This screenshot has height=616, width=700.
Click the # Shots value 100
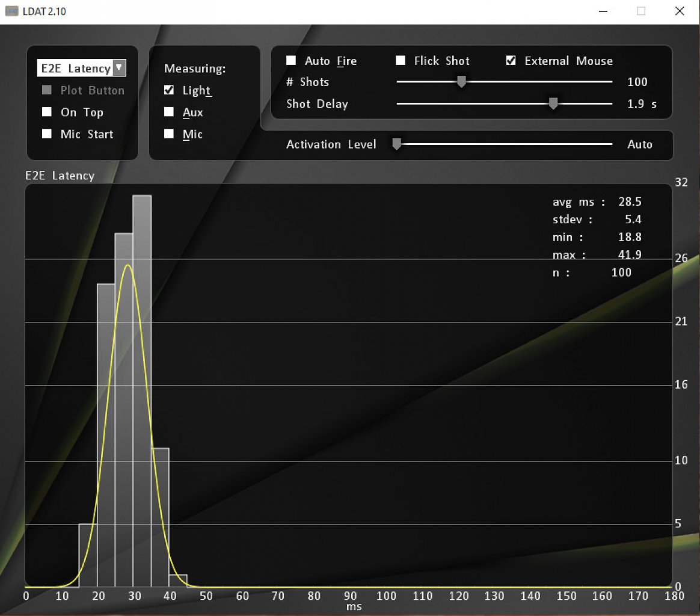pyautogui.click(x=637, y=82)
